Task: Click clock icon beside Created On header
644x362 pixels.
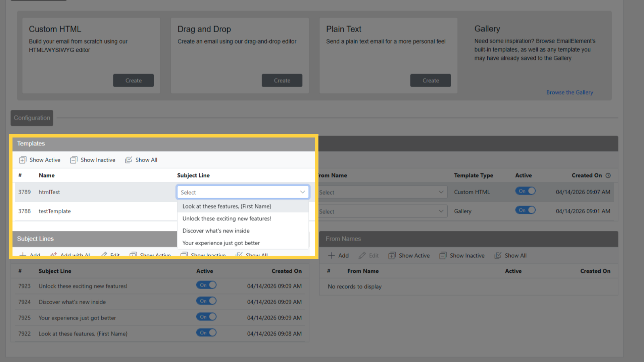Action: click(x=608, y=175)
